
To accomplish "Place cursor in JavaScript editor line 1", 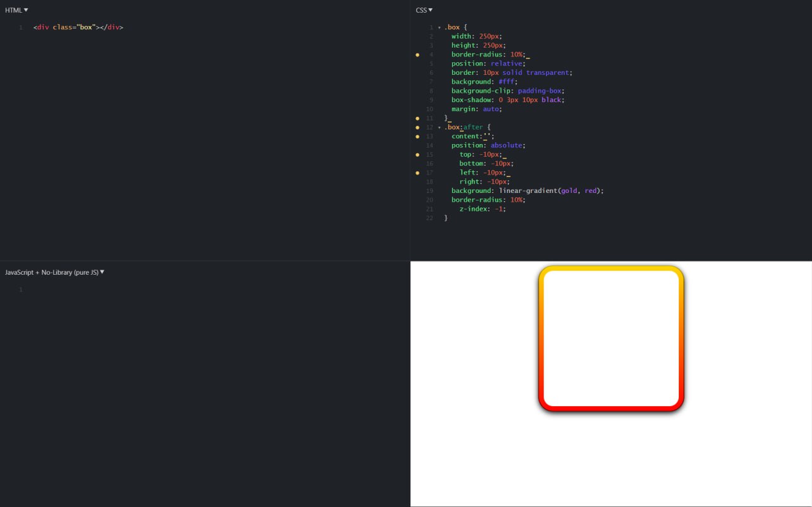I will pyautogui.click(x=216, y=289).
